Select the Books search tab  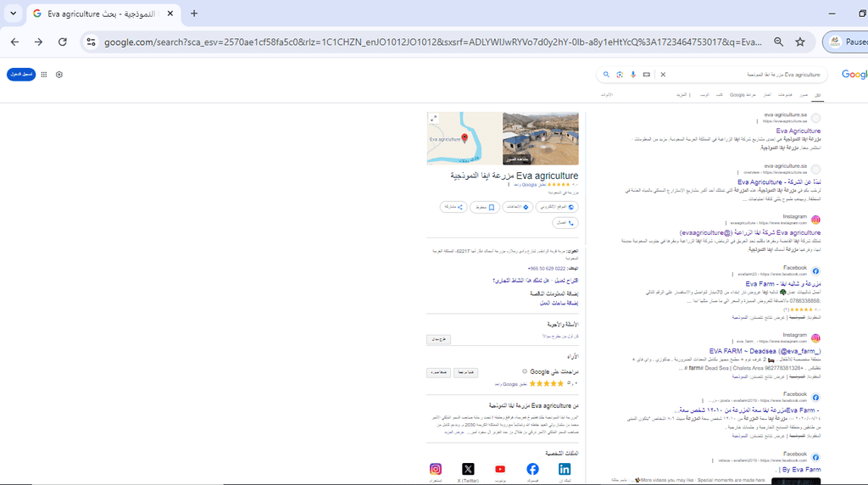pyautogui.click(x=719, y=95)
